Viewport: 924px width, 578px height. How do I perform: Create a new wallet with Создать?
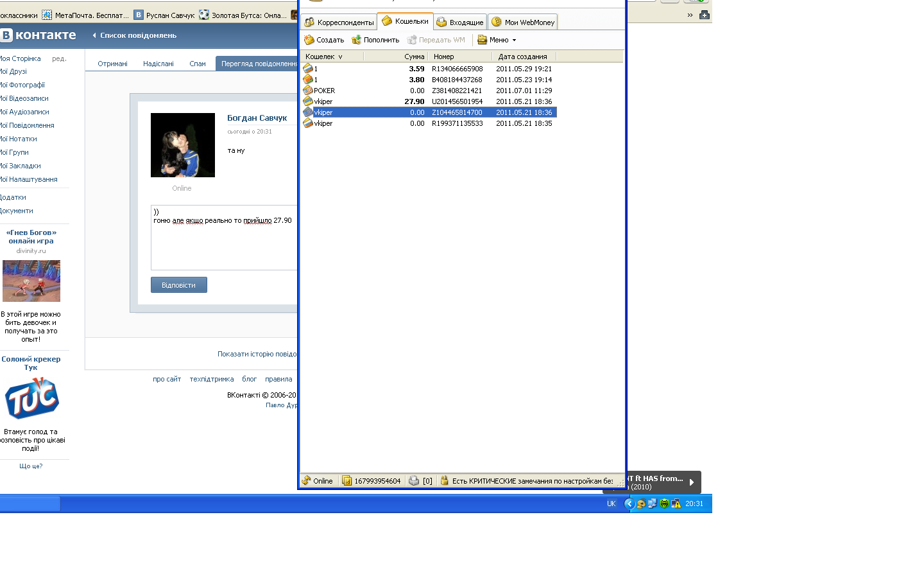click(324, 40)
